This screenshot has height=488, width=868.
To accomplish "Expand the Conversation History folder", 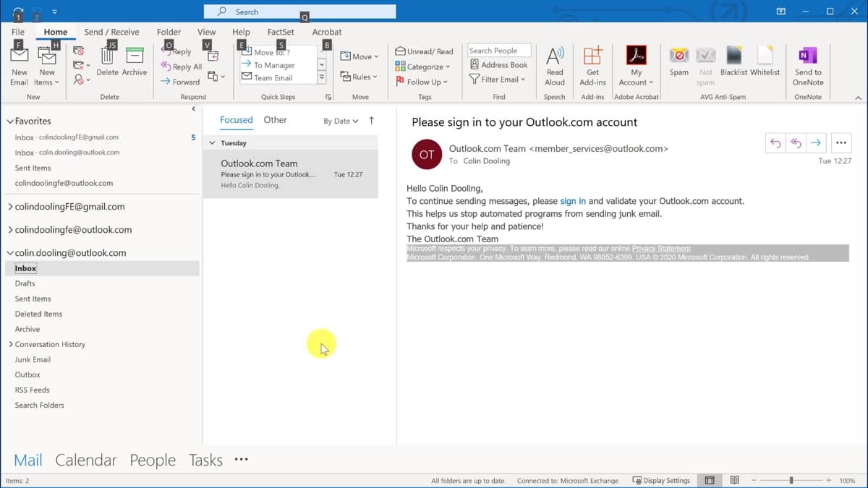I will coord(10,344).
